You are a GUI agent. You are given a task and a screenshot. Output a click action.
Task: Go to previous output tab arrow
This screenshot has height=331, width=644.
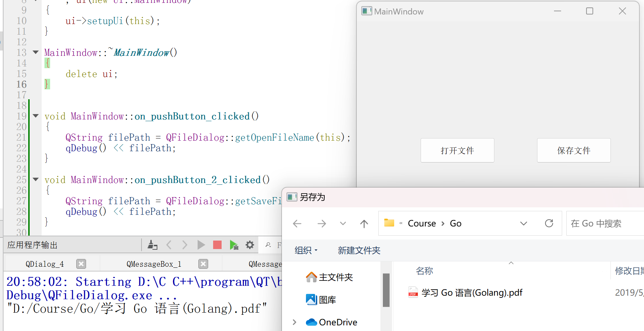pos(169,245)
